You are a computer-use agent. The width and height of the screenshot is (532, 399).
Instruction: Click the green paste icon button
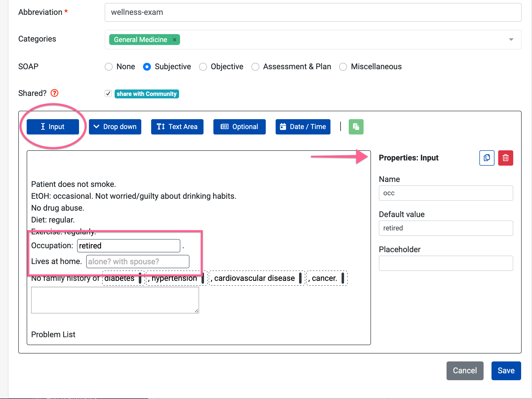pos(356,127)
